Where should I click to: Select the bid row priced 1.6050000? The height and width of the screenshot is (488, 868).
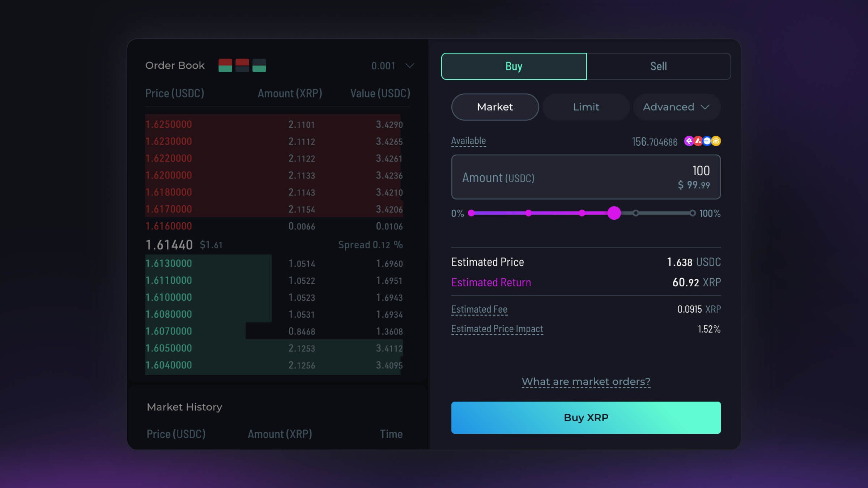click(274, 348)
